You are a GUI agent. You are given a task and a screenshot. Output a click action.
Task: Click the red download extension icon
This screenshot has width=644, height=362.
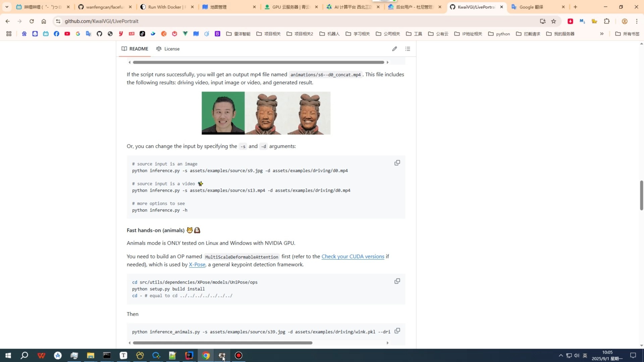pyautogui.click(x=570, y=21)
